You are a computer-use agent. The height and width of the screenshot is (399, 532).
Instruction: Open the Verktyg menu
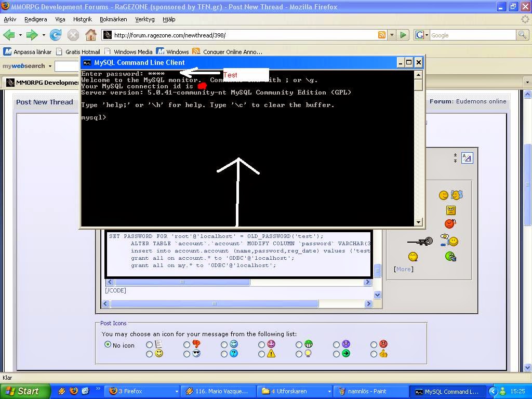click(145, 19)
